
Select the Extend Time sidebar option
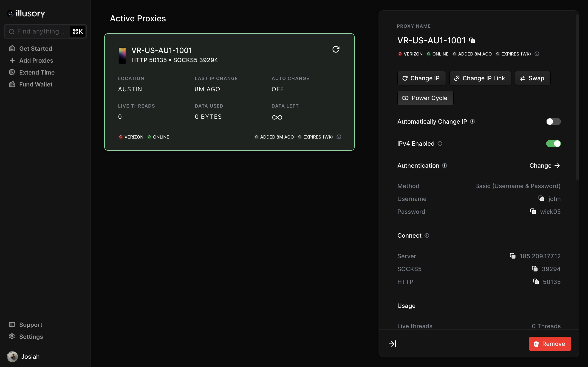[x=37, y=72]
